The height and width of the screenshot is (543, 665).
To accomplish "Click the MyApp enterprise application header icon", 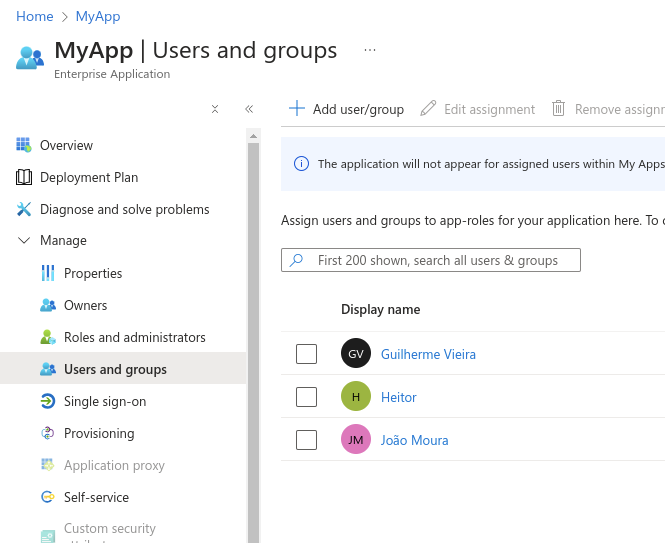I will pos(30,58).
